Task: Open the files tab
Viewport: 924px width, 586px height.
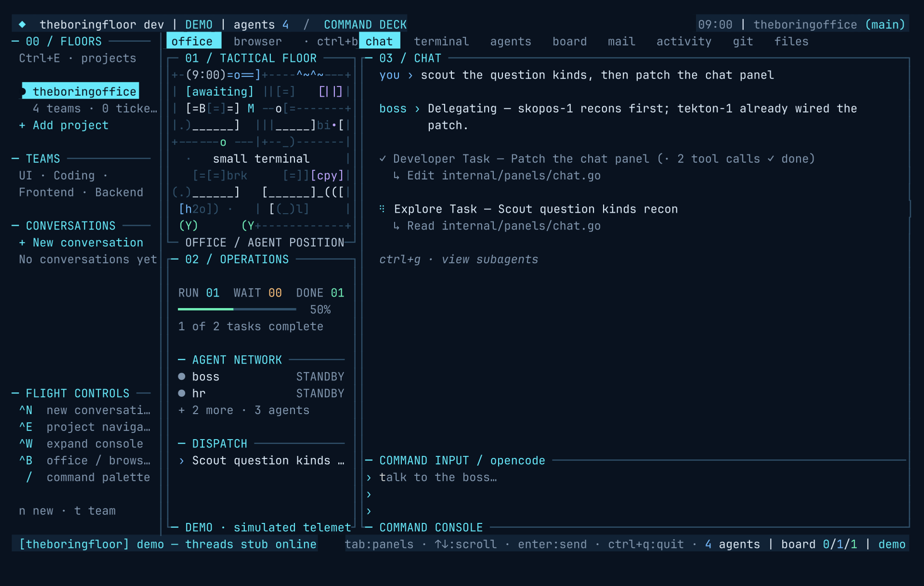Action: click(x=791, y=41)
